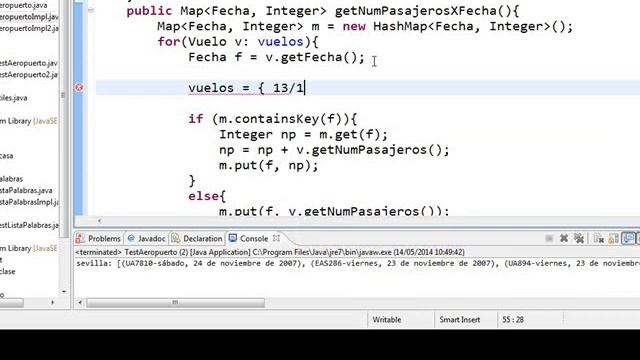This screenshot has width=640, height=360.
Task: Open ListaPalabrasImpl.java in the explorer
Action: (29, 202)
